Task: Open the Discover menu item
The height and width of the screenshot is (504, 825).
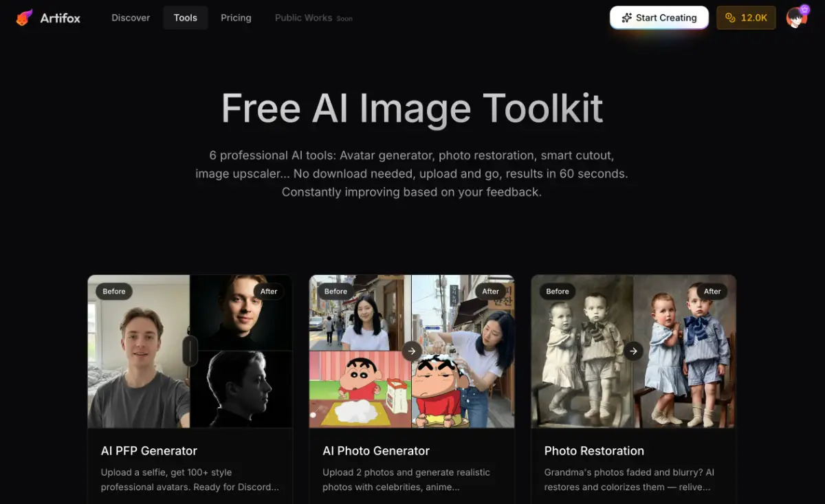Action: pyautogui.click(x=131, y=18)
